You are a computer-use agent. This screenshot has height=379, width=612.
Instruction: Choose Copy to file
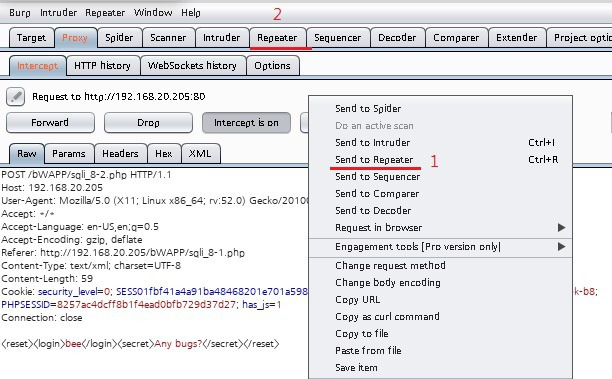click(x=441, y=333)
